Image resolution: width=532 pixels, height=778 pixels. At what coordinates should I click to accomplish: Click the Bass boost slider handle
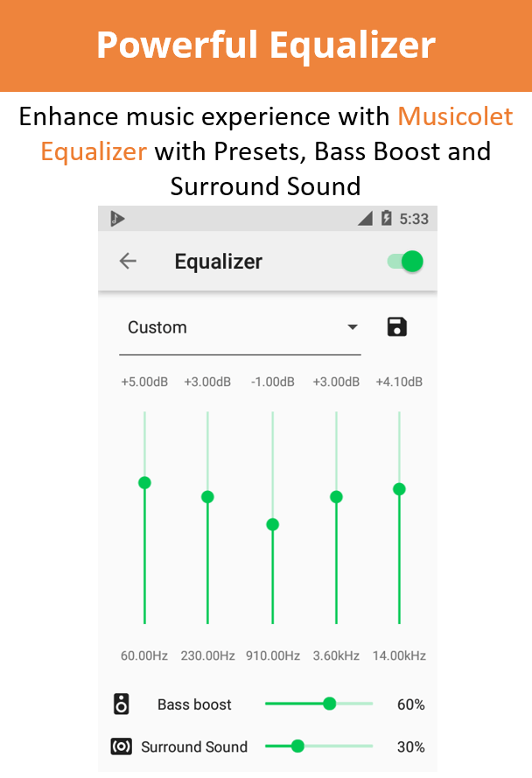tap(330, 704)
